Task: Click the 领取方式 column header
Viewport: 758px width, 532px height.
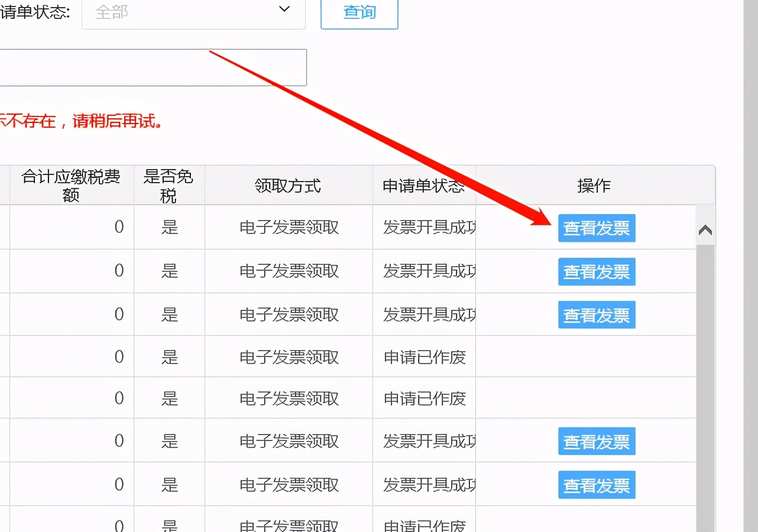Action: click(288, 185)
